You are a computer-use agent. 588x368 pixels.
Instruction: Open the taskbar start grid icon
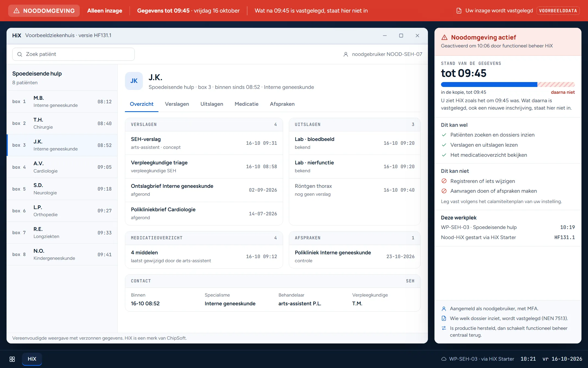(x=12, y=359)
